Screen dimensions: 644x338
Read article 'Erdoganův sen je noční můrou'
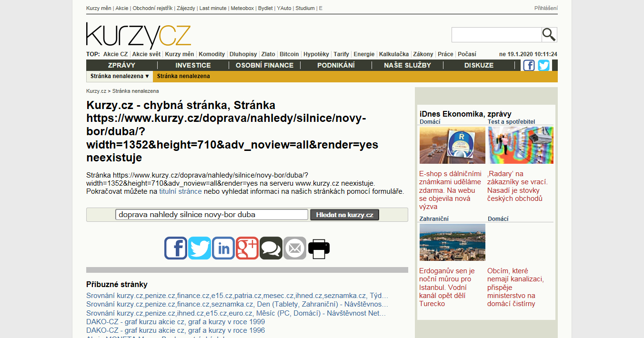(x=447, y=287)
